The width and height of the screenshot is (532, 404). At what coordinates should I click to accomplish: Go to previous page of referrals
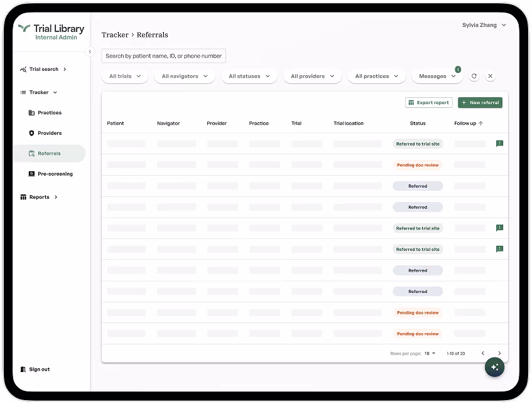click(482, 353)
